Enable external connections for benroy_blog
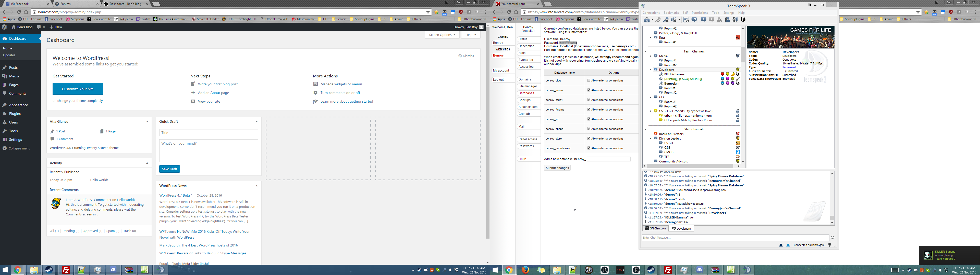 click(589, 80)
